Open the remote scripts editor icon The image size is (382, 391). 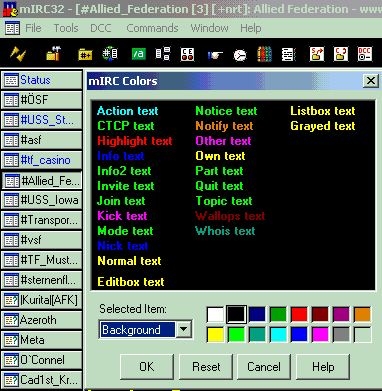(x=187, y=54)
